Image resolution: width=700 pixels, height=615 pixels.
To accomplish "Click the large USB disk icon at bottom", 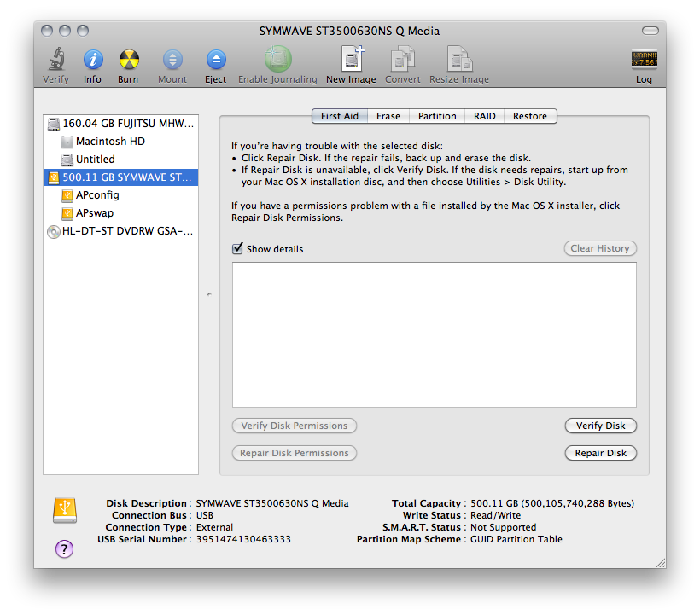I will 65,510.
